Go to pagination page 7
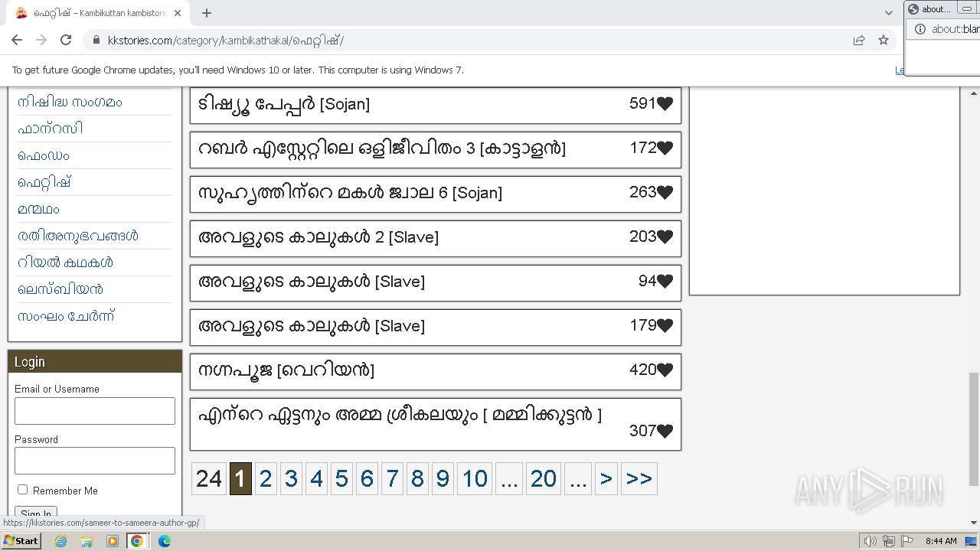The width and height of the screenshot is (980, 551). tap(392, 479)
